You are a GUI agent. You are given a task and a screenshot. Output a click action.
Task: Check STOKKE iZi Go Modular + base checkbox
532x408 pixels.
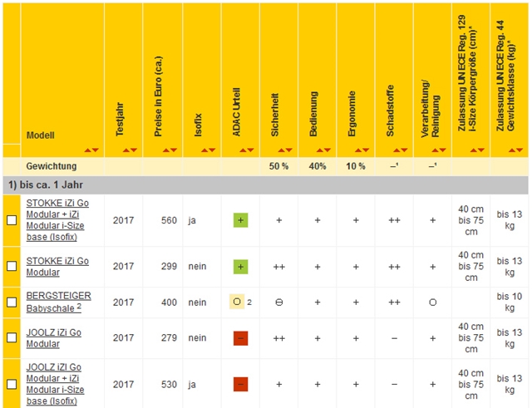pyautogui.click(x=12, y=220)
